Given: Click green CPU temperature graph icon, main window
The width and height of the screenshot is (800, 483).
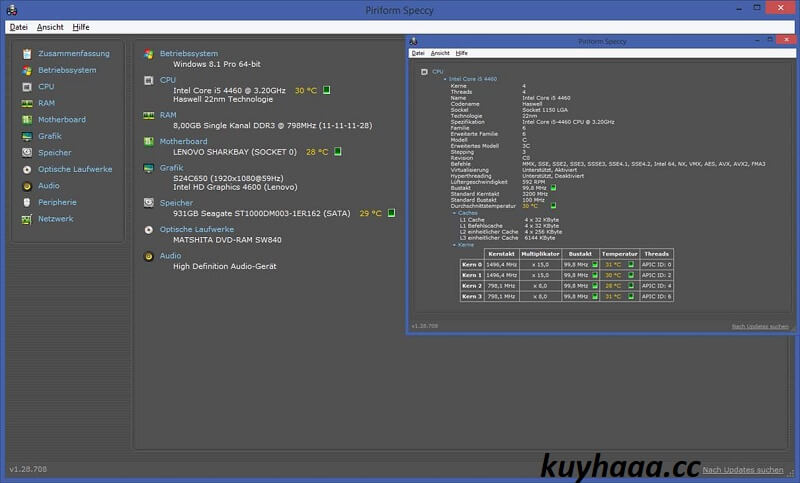Looking at the screenshot, I should click(327, 90).
